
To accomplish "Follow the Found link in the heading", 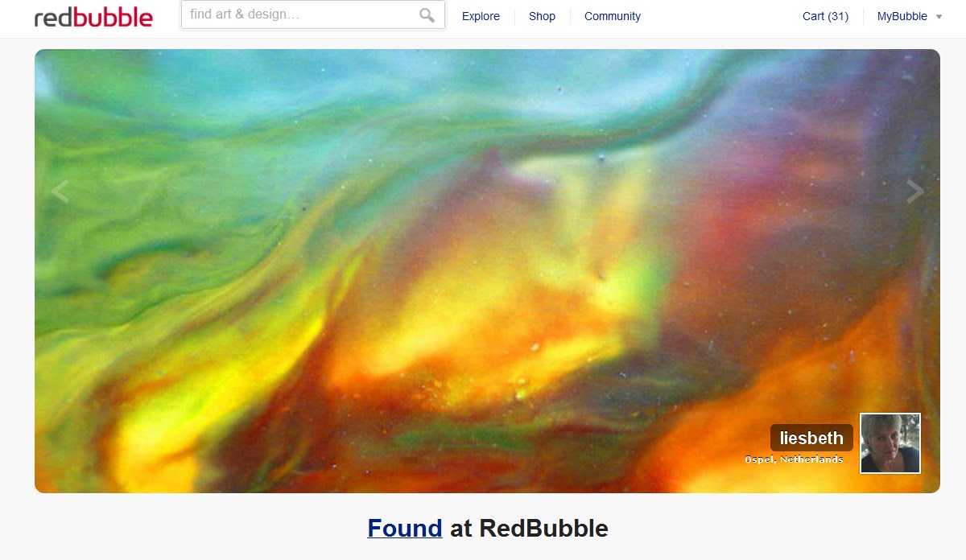I will click(x=405, y=529).
